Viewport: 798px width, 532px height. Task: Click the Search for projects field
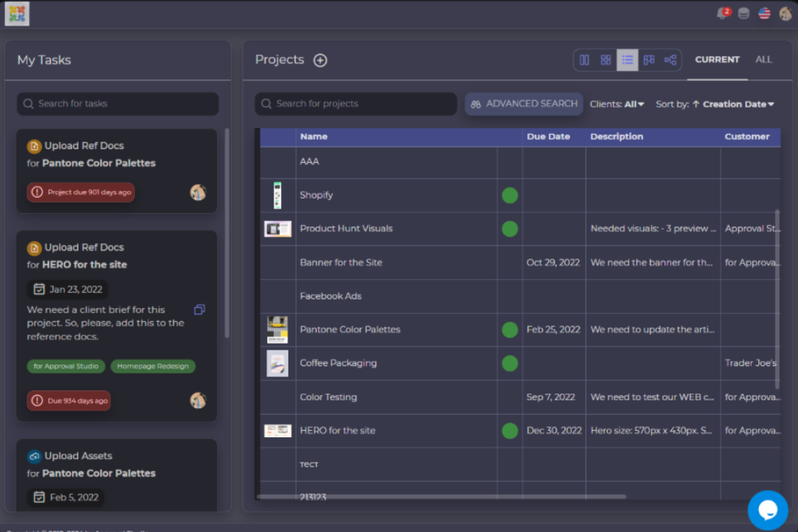point(356,103)
